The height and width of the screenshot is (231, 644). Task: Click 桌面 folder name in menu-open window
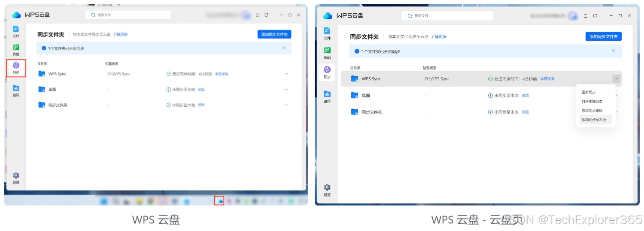tap(366, 96)
